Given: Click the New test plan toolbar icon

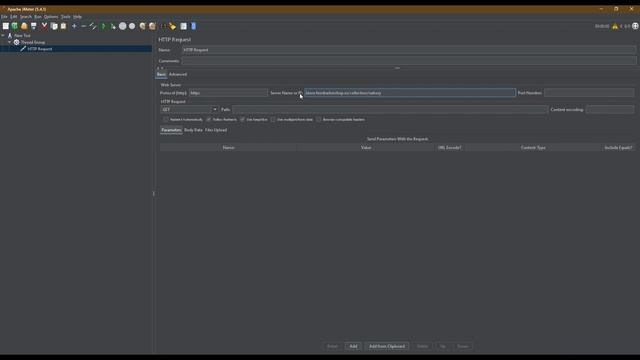Looking at the screenshot, I should pyautogui.click(x=6, y=26).
